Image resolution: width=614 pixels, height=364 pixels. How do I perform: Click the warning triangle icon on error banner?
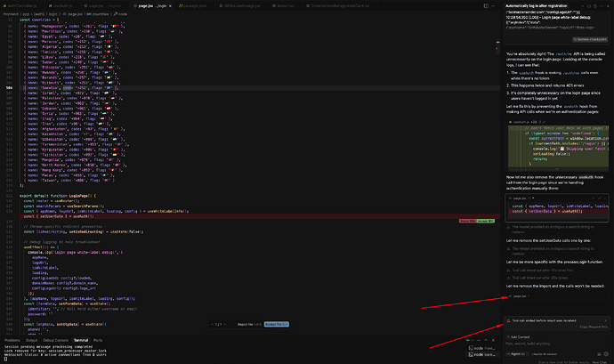(508, 320)
